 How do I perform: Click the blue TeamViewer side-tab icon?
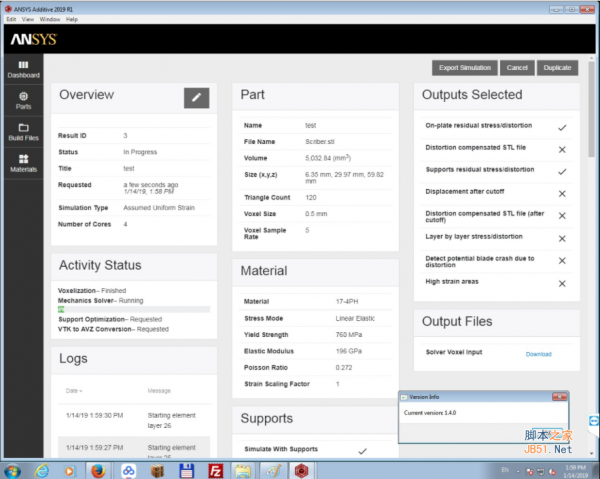point(594,421)
